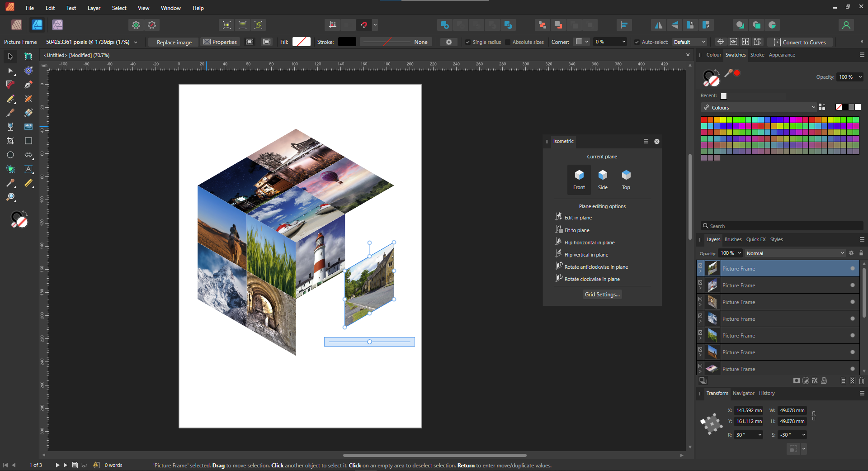
Task: Open the account profile icon
Action: (x=846, y=25)
